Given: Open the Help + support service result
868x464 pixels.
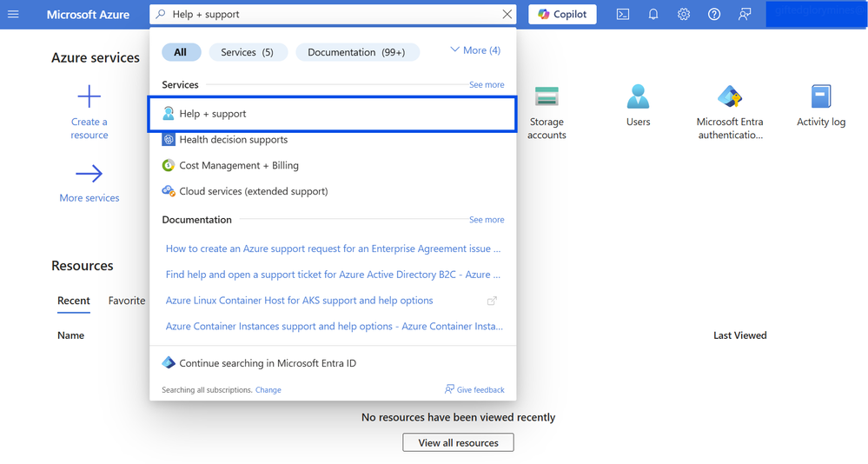Looking at the screenshot, I should pyautogui.click(x=332, y=114).
